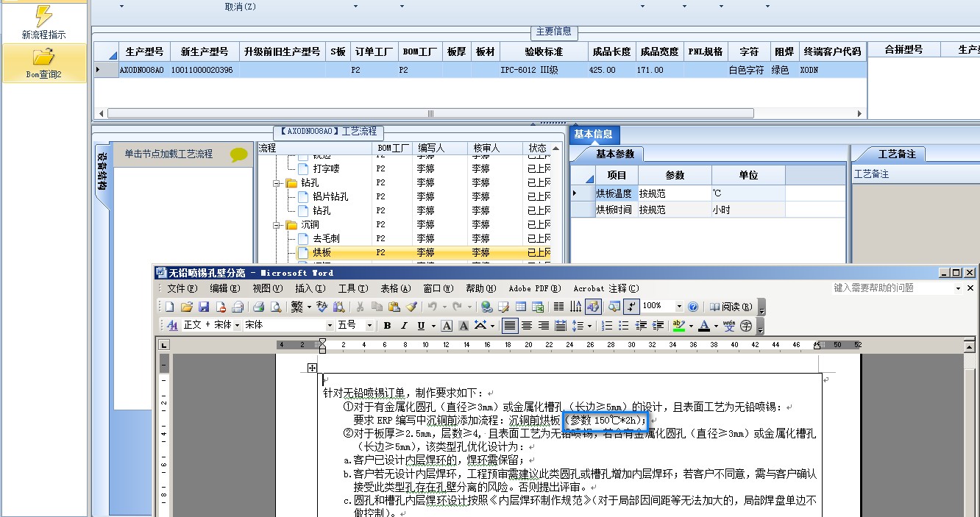The image size is (980, 517).
Task: Select align left paragraph button in Word
Action: point(510,326)
